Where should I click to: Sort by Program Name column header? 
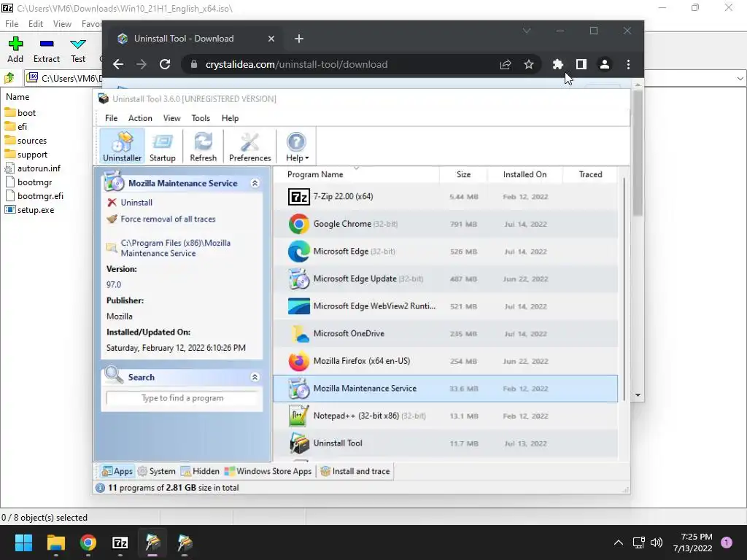pyautogui.click(x=315, y=174)
